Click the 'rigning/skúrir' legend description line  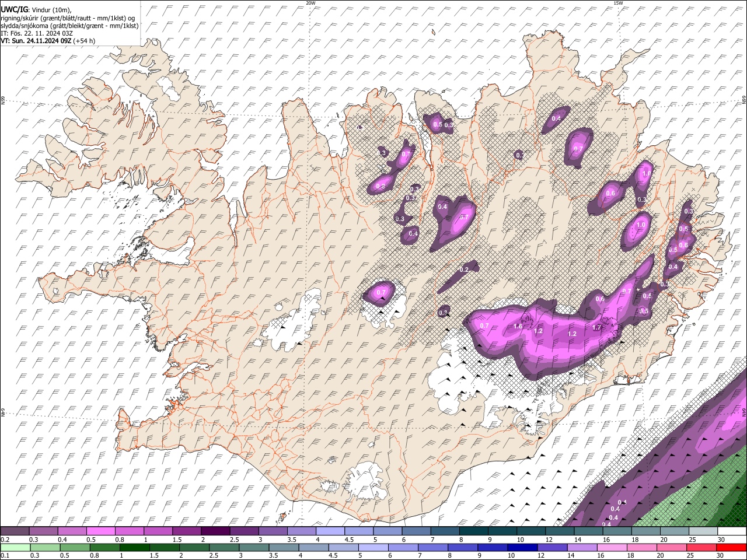(68, 17)
